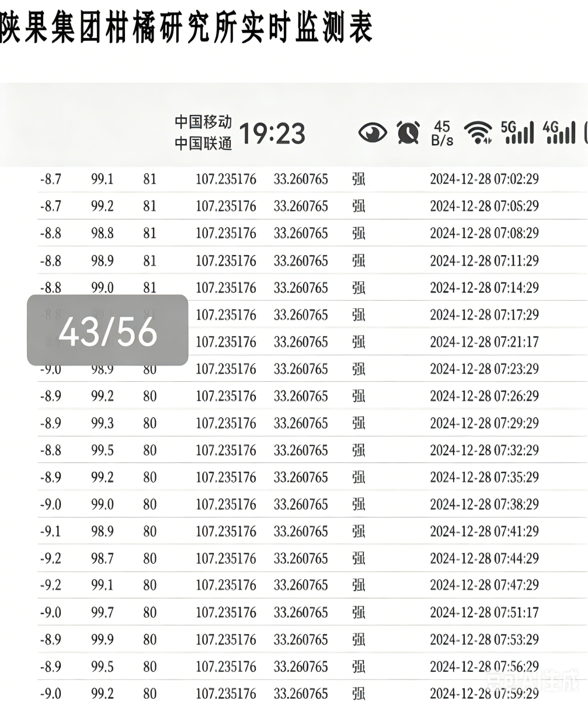Select timestamp 2024-12-28 07:29:29
This screenshot has width=588, height=704.
click(484, 423)
